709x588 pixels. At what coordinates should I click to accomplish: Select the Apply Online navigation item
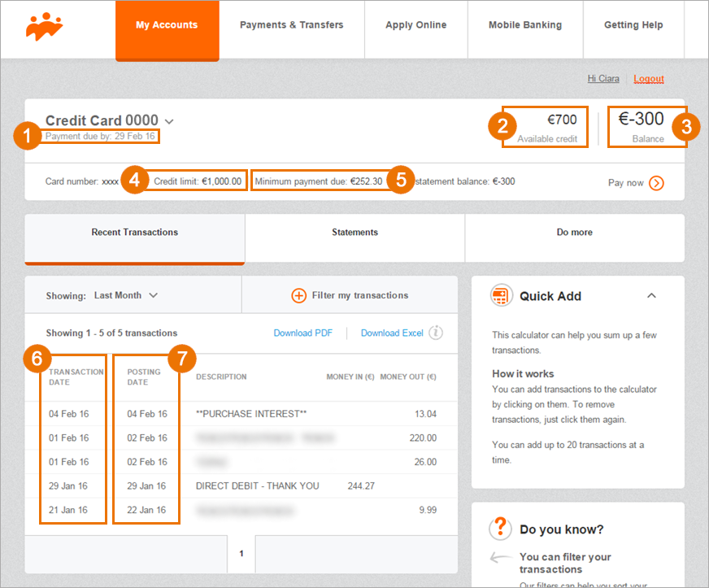pyautogui.click(x=415, y=24)
